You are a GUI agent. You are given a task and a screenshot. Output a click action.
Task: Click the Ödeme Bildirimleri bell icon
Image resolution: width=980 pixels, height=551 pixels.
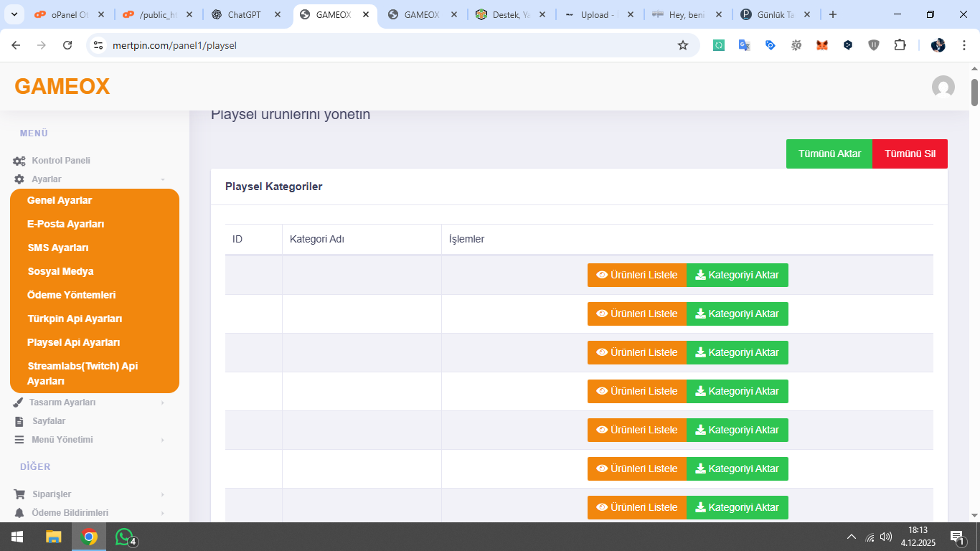(19, 513)
